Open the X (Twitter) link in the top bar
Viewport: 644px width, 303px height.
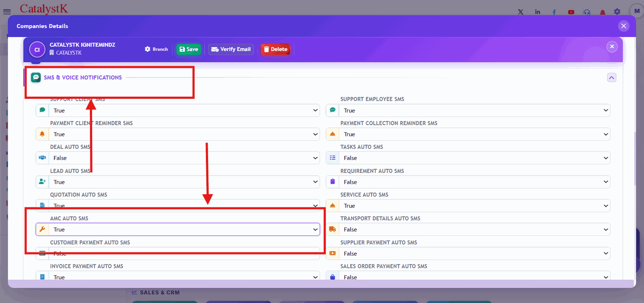point(520,12)
